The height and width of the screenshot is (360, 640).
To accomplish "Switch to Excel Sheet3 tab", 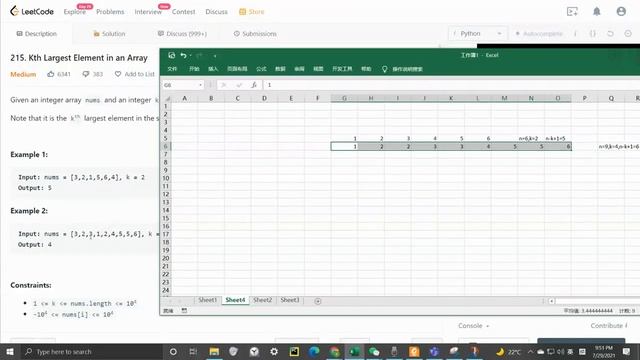I will [x=290, y=300].
